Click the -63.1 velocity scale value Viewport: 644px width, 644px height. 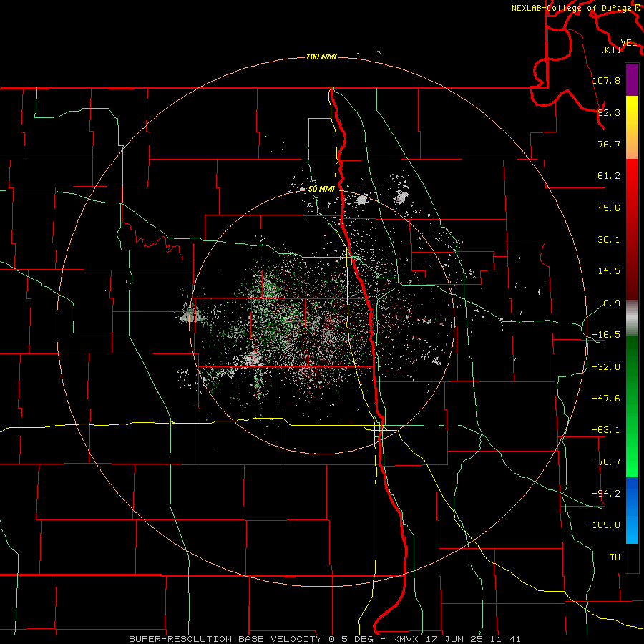click(x=606, y=430)
